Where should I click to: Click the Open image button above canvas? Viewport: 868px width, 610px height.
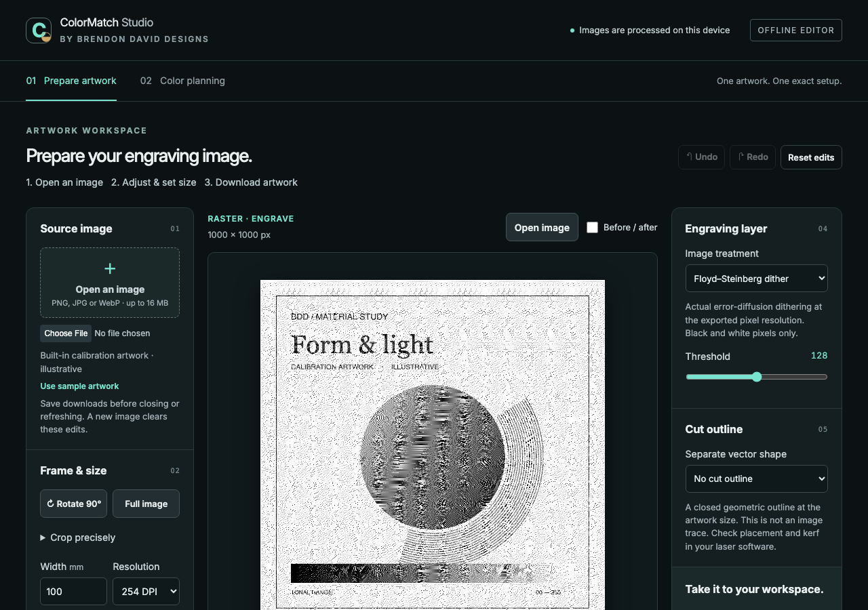point(542,227)
